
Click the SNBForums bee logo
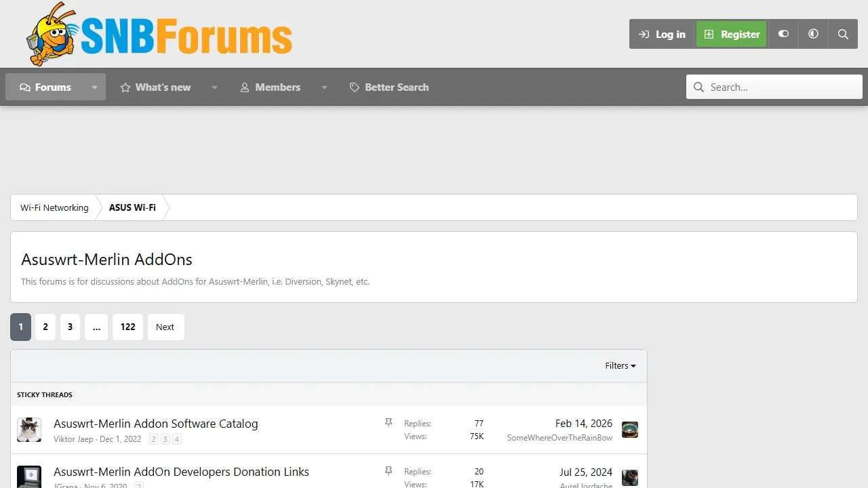51,34
